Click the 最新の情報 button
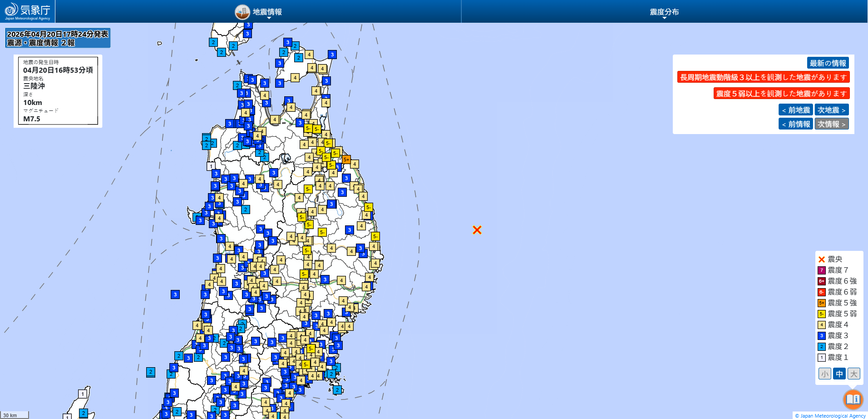 [828, 63]
